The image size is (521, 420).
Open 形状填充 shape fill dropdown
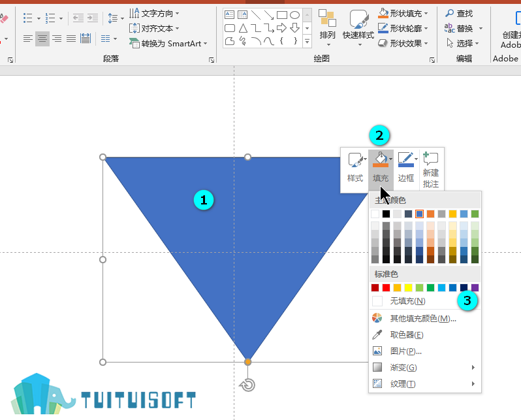point(403,14)
